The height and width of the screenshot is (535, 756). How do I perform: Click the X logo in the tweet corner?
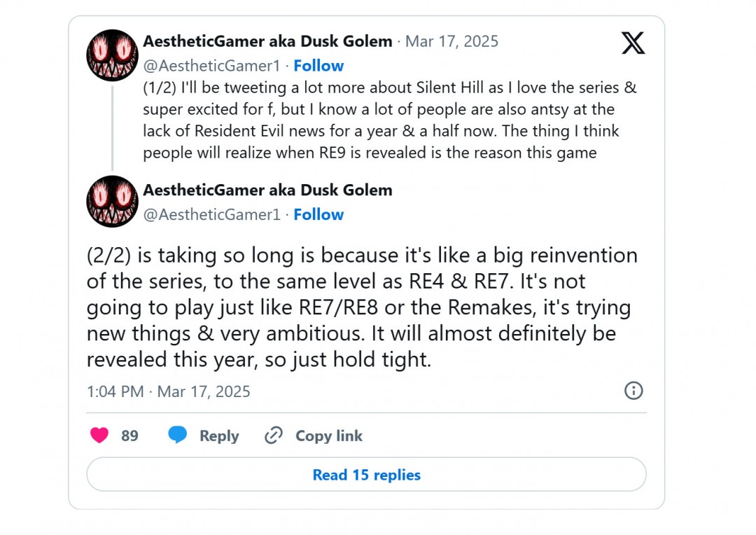click(x=633, y=43)
